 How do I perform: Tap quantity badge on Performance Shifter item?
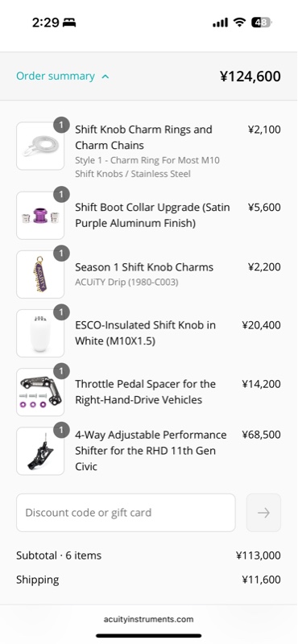click(61, 431)
